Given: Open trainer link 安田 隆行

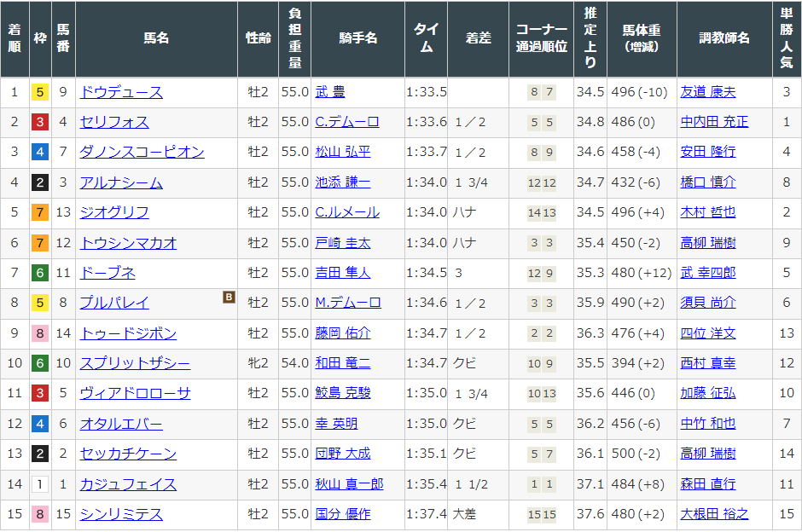Looking at the screenshot, I should 708,152.
